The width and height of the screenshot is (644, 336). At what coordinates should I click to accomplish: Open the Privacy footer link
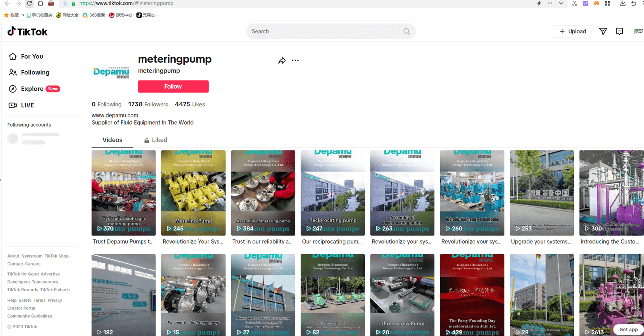55,300
